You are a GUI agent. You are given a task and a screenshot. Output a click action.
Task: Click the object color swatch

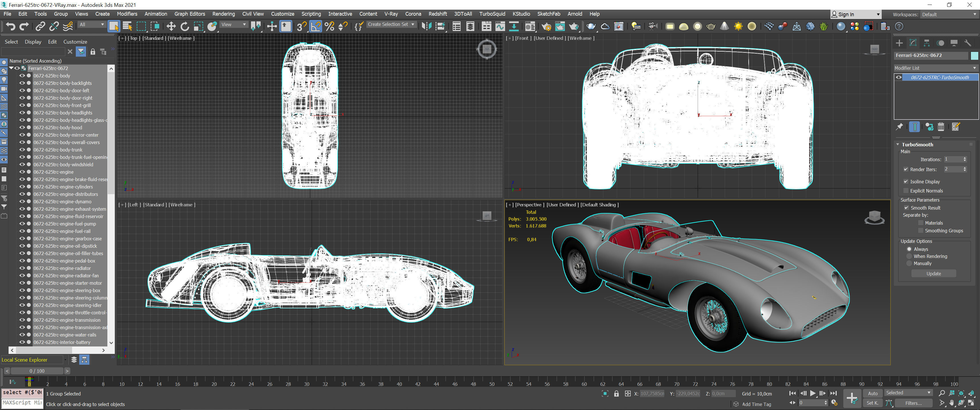tap(974, 56)
